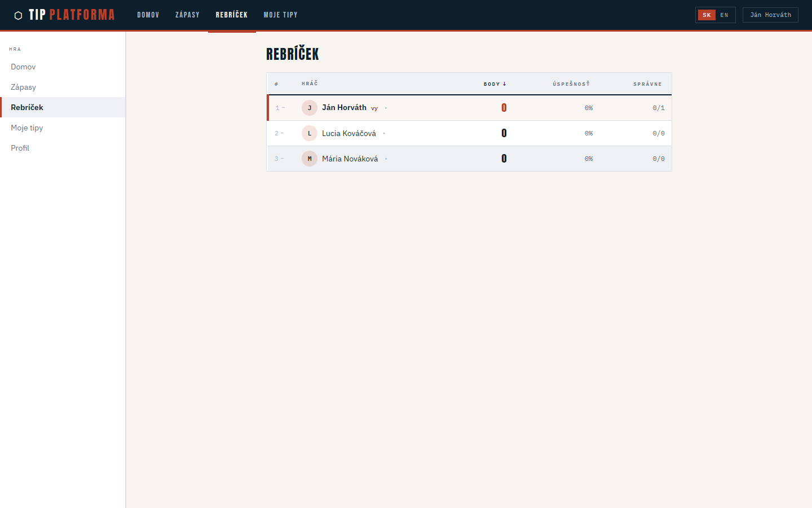
Task: Expand Ján Horváth's row arrow
Action: tap(386, 108)
